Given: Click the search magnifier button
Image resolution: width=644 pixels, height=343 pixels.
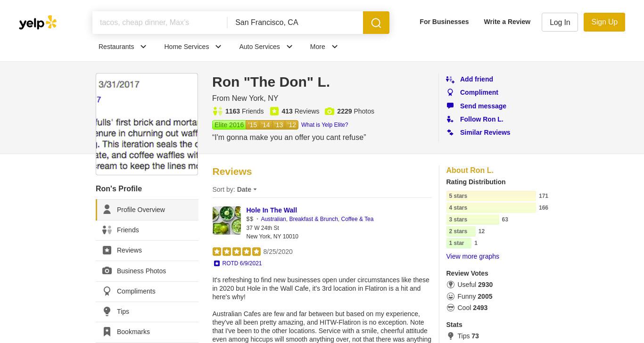Looking at the screenshot, I should (x=376, y=23).
